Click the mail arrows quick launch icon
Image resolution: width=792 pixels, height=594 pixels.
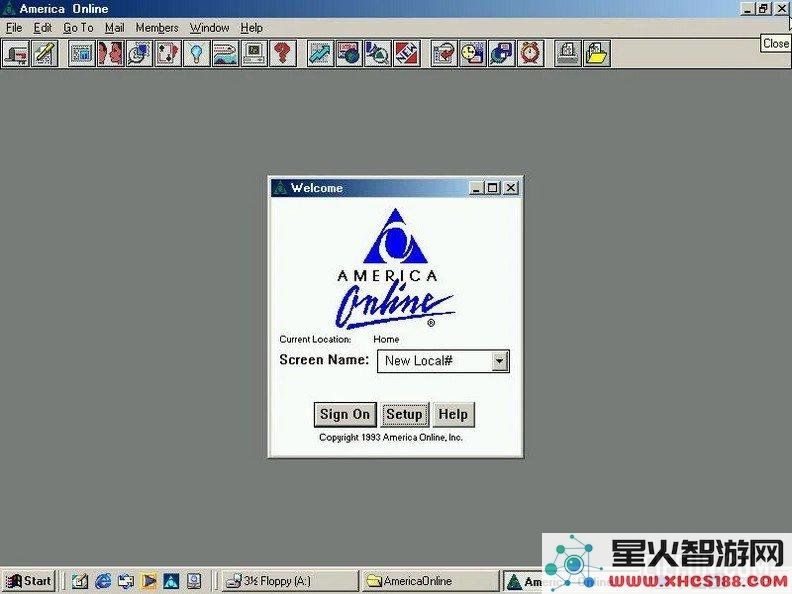point(126,581)
